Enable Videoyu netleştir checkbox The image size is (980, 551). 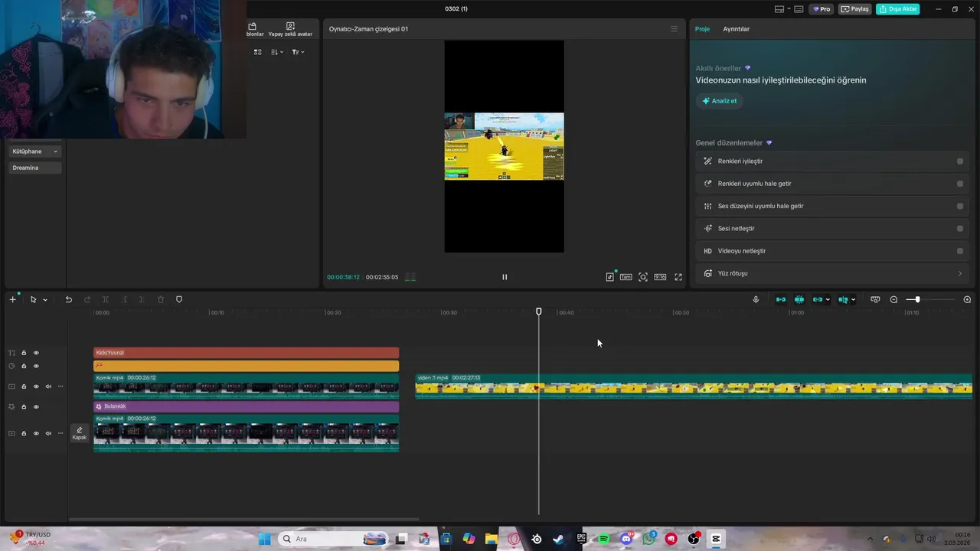[x=960, y=251]
